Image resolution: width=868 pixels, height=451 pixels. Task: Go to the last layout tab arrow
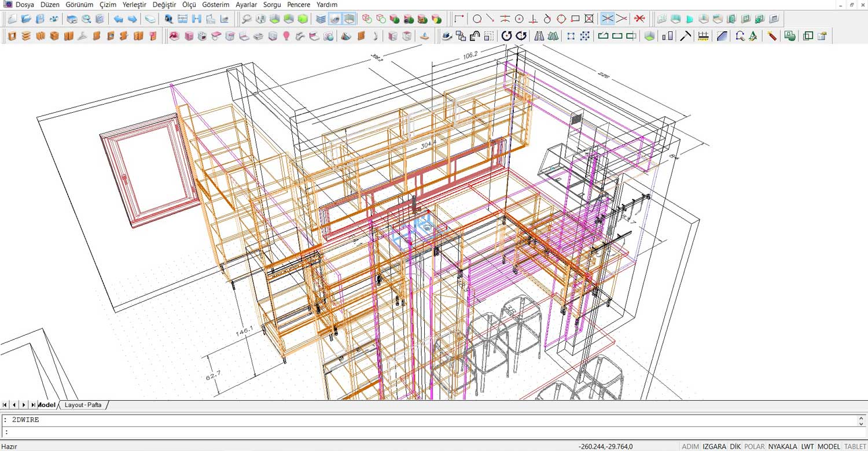[x=33, y=405]
